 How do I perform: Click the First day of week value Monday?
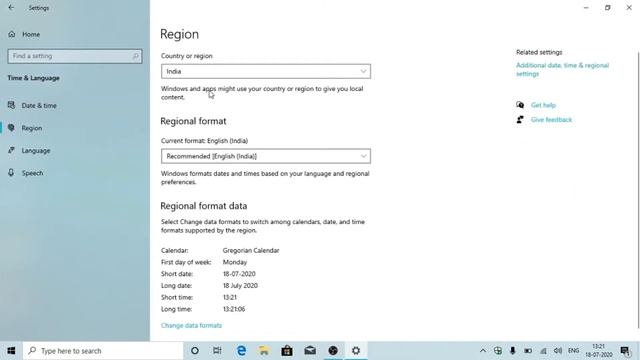click(x=235, y=262)
